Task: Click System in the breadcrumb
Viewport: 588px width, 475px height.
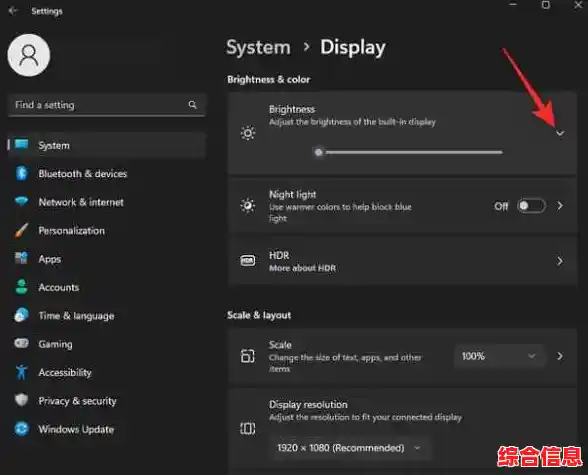Action: point(258,48)
